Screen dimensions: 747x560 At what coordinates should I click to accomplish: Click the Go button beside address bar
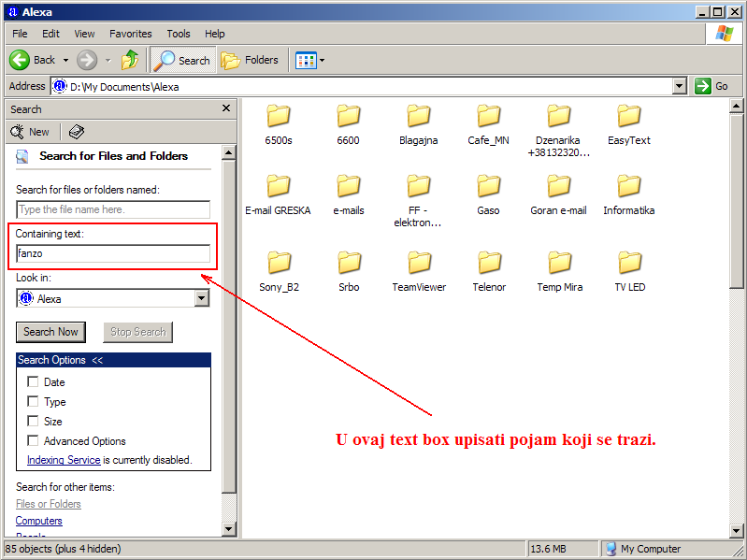coord(712,86)
